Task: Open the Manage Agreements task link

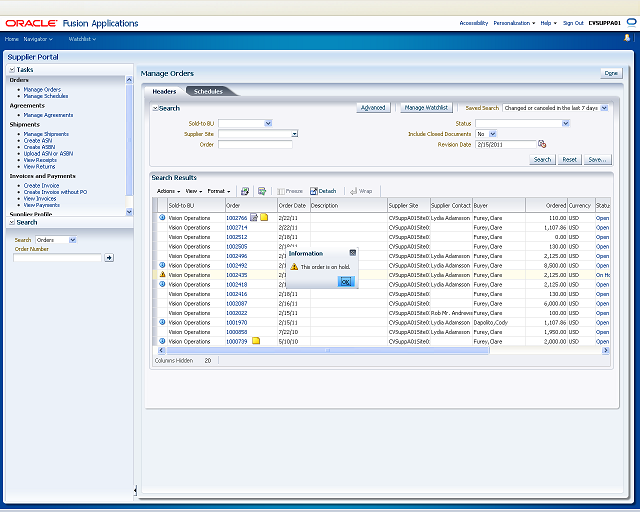Action: pyautogui.click(x=48, y=115)
